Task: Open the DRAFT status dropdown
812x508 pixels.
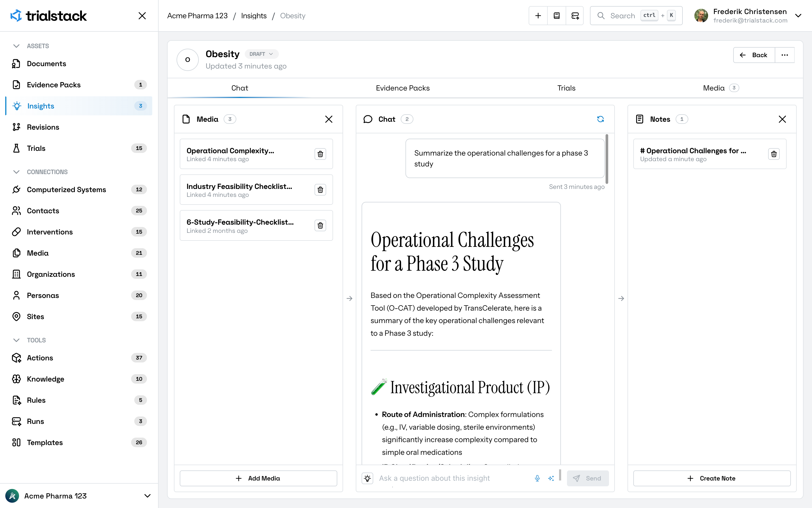Action: pyautogui.click(x=261, y=54)
